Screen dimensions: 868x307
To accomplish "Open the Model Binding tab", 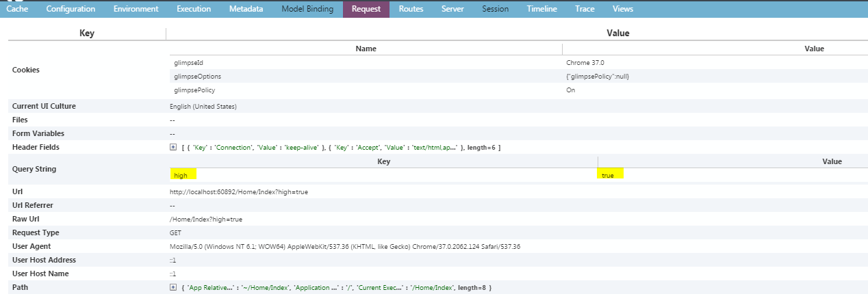I will (x=307, y=9).
